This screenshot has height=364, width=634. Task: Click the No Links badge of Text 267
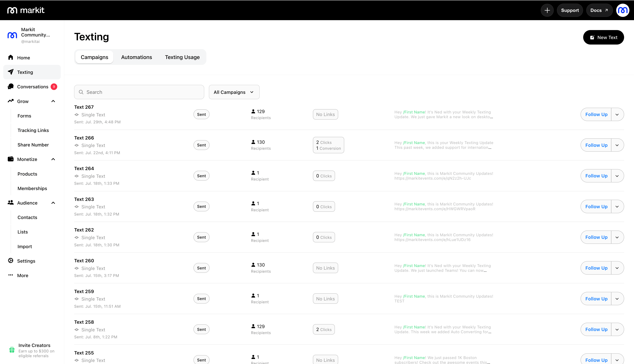coord(325,114)
